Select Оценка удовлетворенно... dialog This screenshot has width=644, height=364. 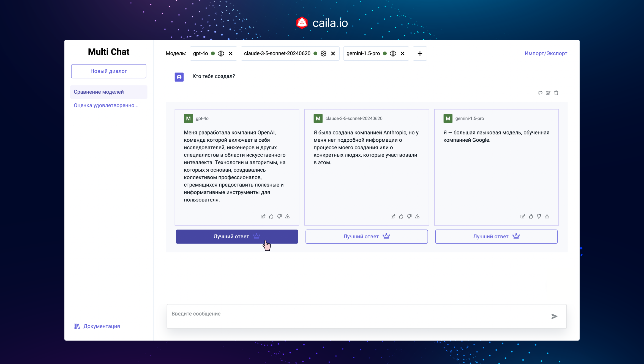106,106
